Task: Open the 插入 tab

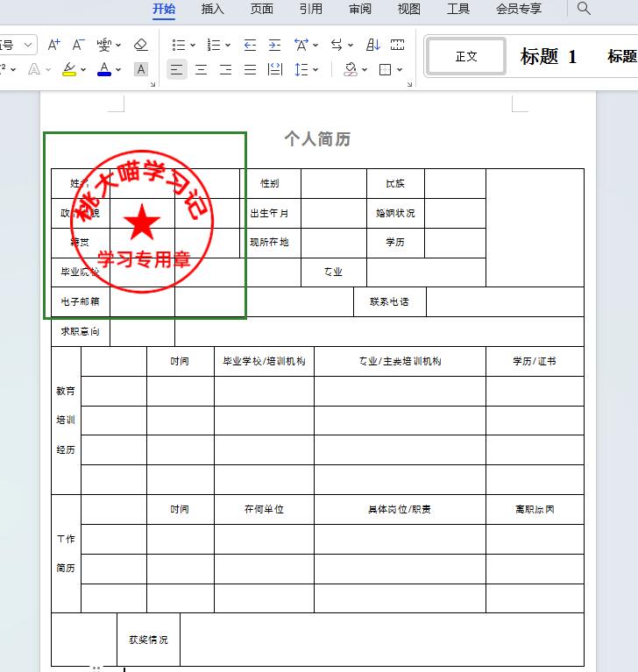Action: click(x=213, y=9)
